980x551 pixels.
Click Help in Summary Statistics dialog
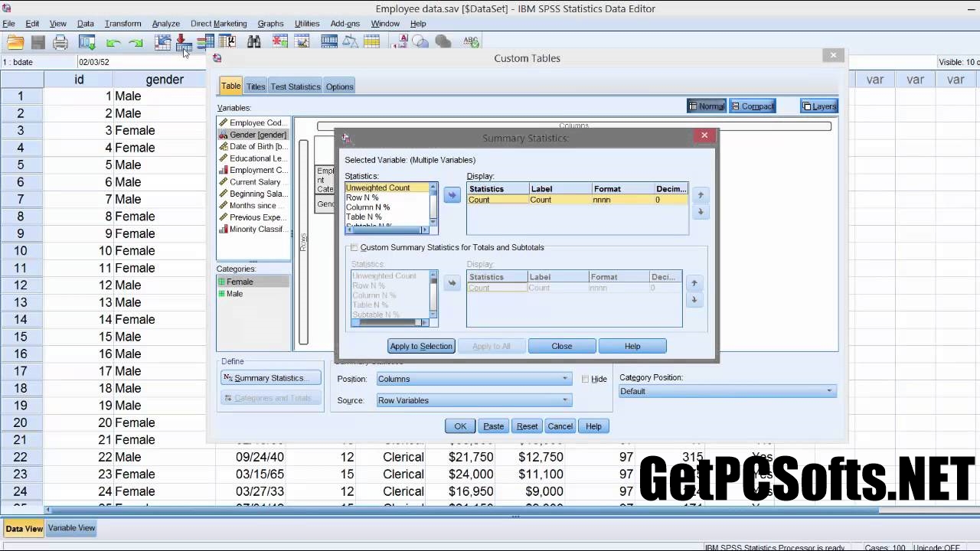click(x=632, y=346)
